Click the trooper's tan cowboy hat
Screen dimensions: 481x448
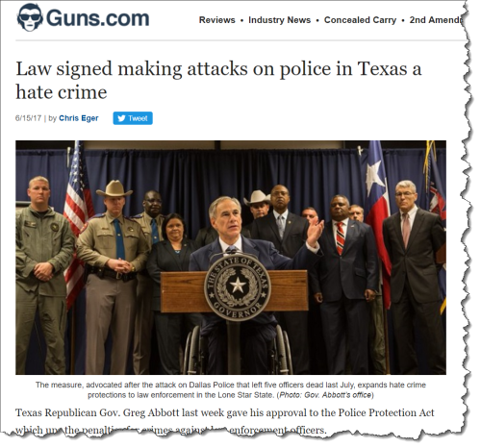114,188
